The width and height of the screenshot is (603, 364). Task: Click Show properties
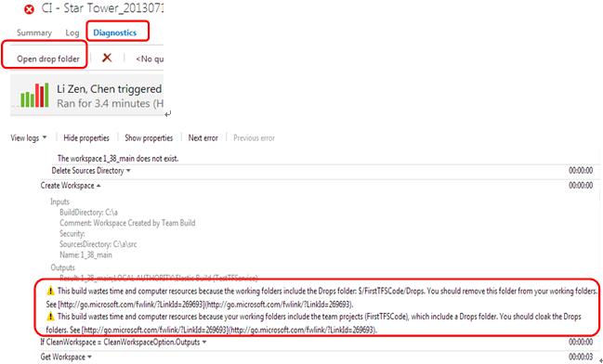click(149, 137)
